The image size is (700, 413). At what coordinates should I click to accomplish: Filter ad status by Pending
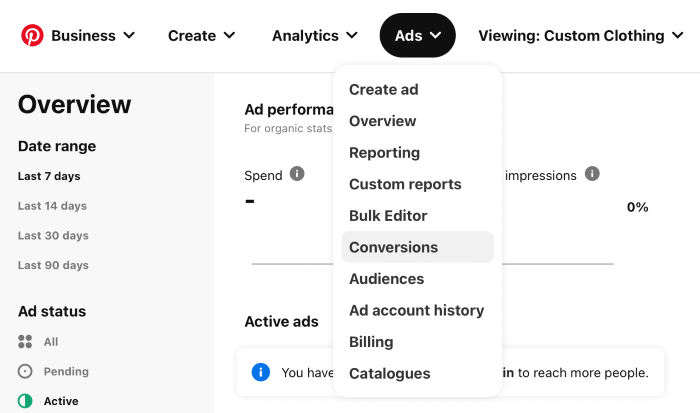(x=66, y=371)
